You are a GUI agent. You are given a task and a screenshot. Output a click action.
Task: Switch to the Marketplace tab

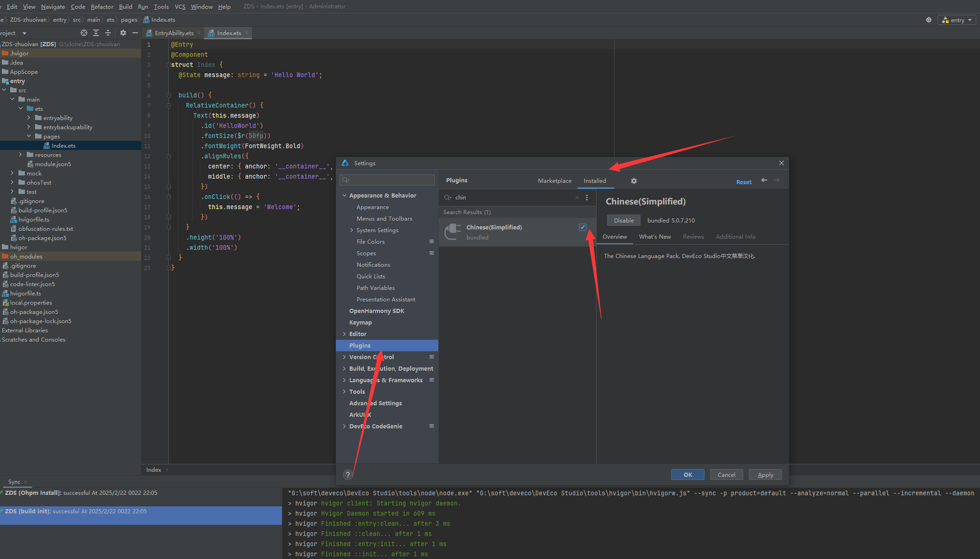pos(555,181)
